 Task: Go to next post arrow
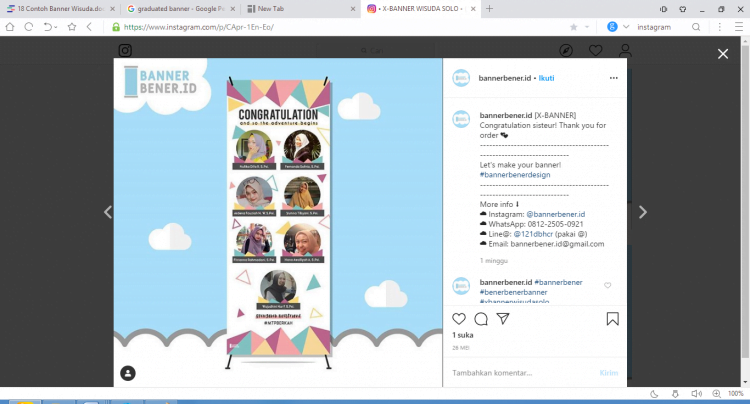click(643, 212)
